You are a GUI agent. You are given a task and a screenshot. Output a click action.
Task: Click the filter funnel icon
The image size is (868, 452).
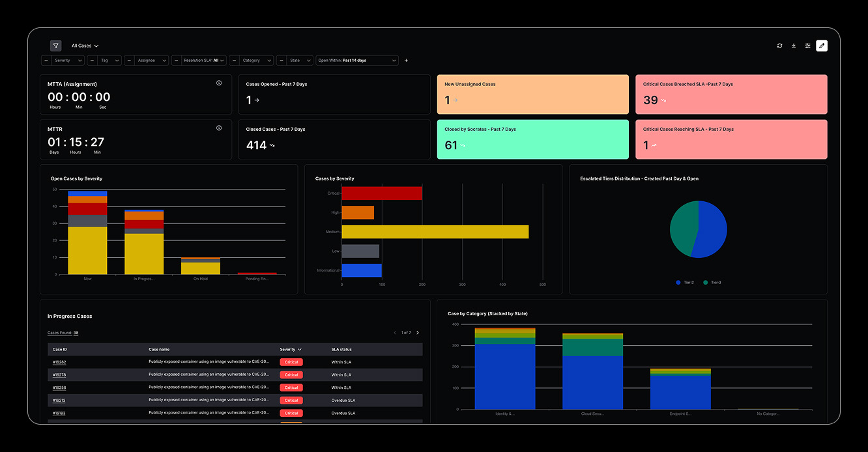tap(56, 46)
